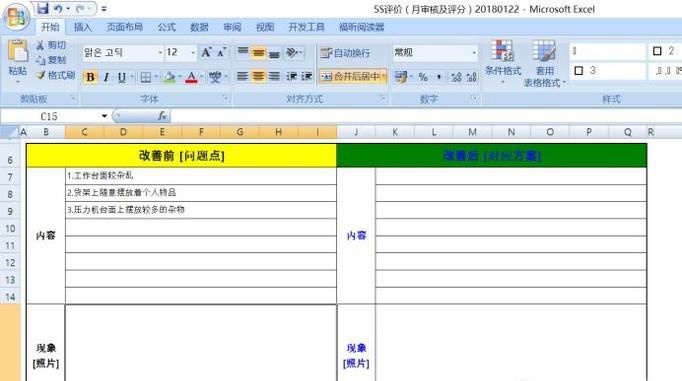
Task: Click the phonetic guide (文) icon
Action: tap(214, 77)
